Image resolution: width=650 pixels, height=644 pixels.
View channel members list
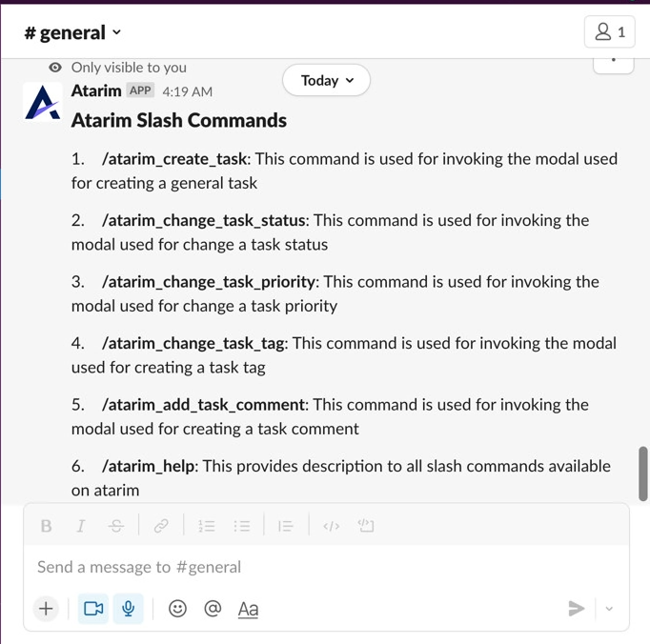(x=610, y=32)
